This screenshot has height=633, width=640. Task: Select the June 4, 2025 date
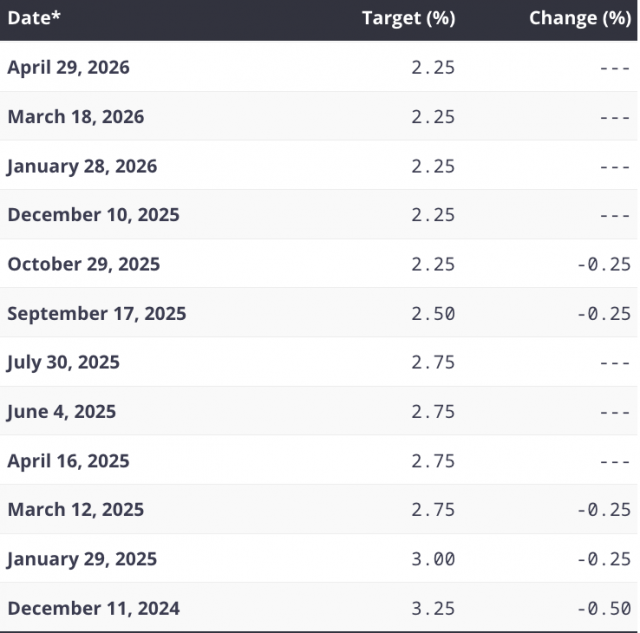(62, 411)
